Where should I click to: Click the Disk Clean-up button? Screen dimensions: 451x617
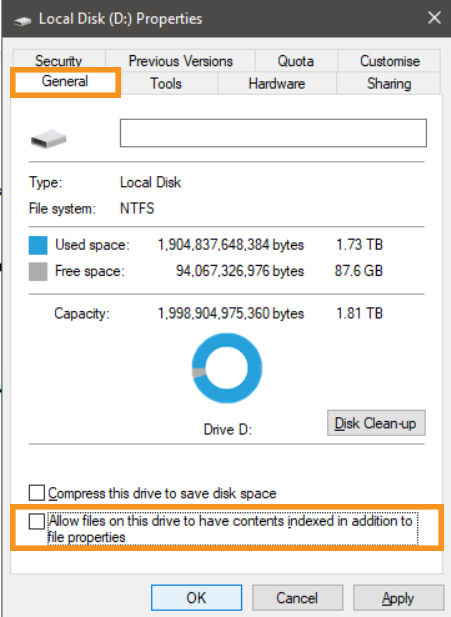(376, 423)
